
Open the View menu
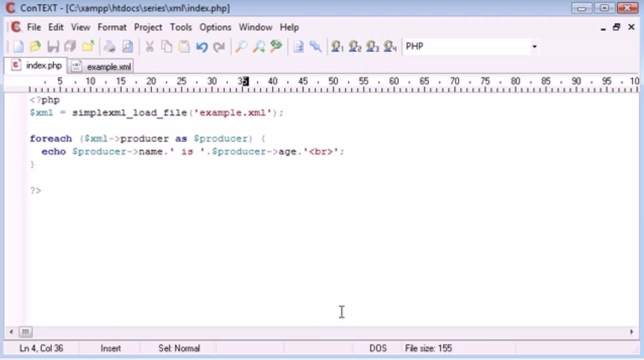click(x=81, y=27)
